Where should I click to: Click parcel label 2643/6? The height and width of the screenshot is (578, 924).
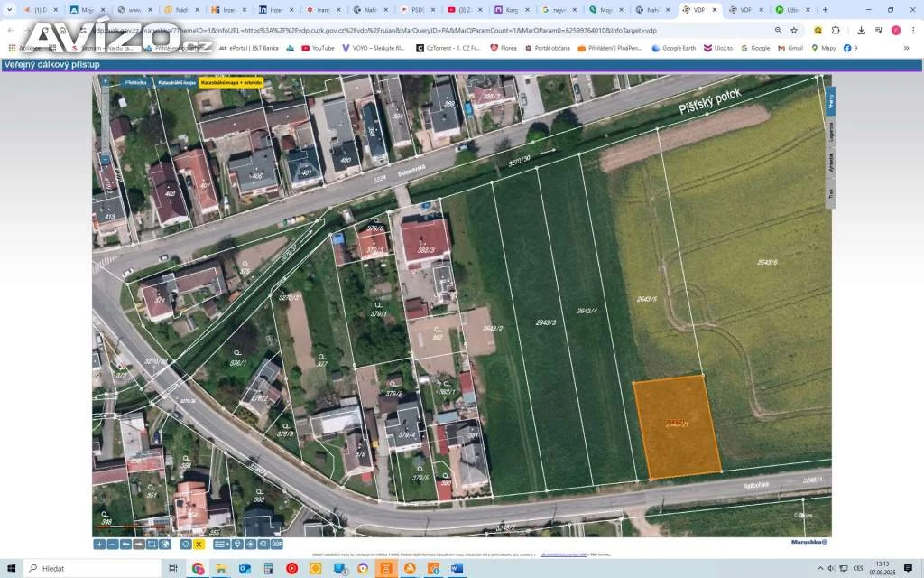coord(767,263)
